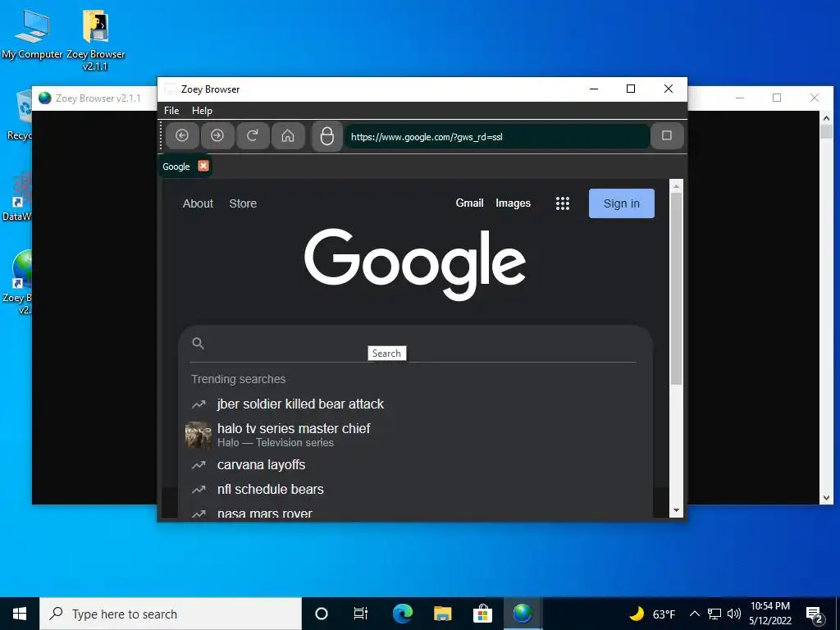Open the File menu
Viewport: 840px width, 630px height.
tap(171, 111)
